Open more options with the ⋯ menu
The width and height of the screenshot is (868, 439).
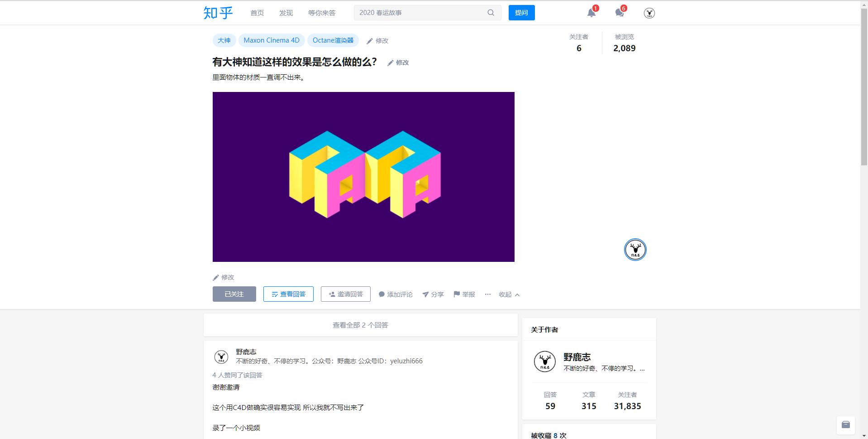pyautogui.click(x=487, y=294)
